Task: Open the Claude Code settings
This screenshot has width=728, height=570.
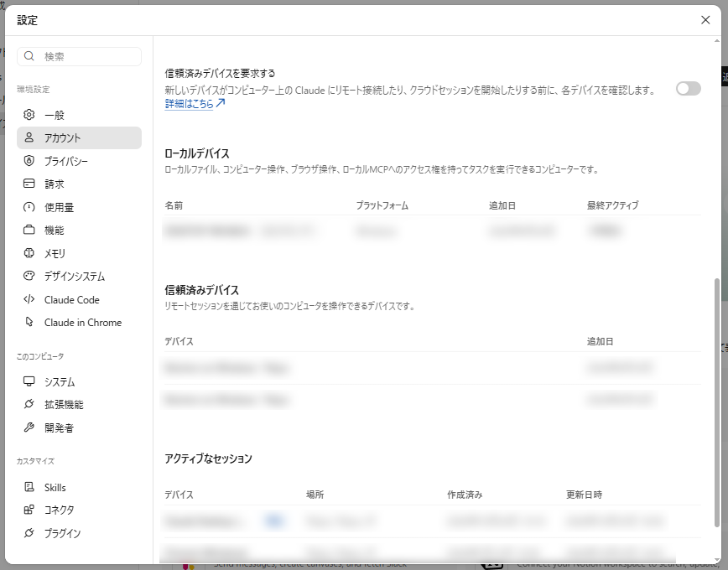Action: coord(79,299)
